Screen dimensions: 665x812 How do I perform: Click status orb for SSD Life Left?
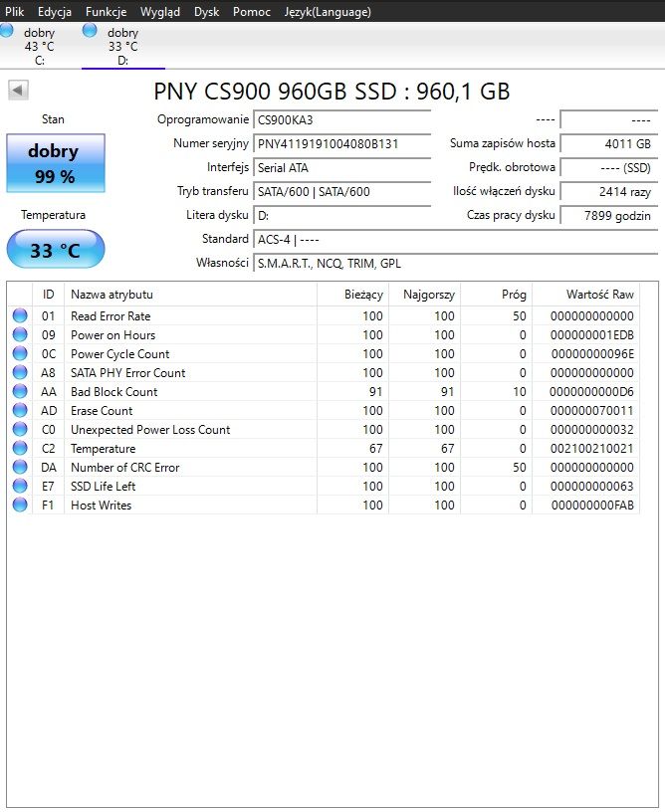click(x=20, y=486)
